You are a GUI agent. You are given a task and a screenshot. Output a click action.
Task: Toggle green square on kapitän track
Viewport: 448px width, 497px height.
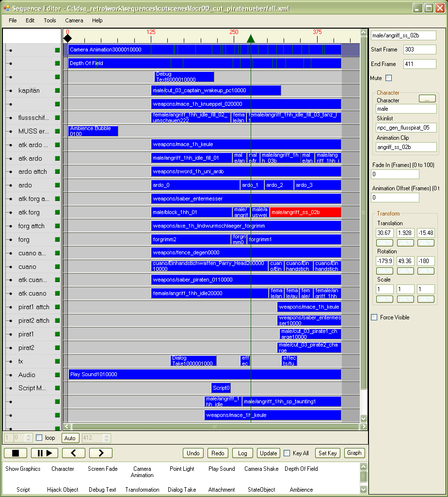pos(57,90)
